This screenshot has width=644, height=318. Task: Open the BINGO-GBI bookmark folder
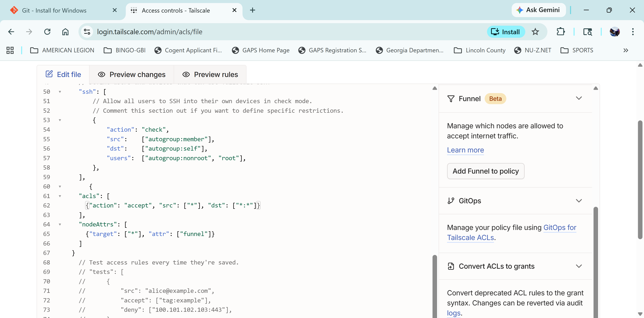coord(124,50)
